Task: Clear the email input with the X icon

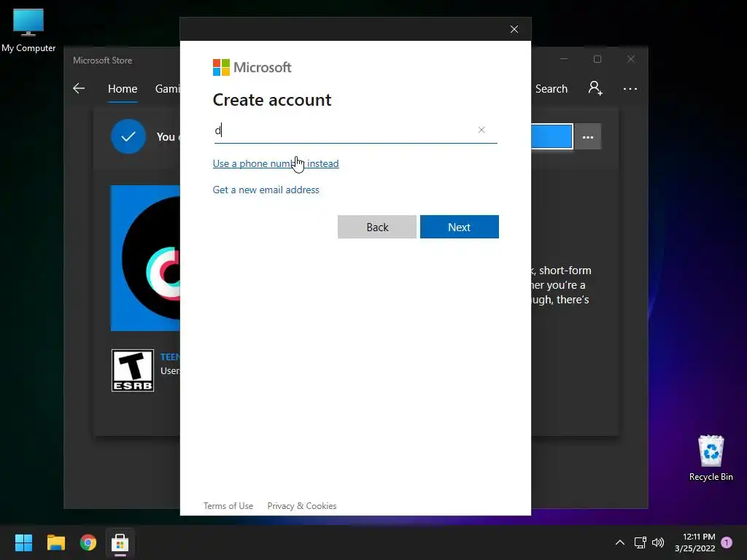Action: click(x=481, y=130)
